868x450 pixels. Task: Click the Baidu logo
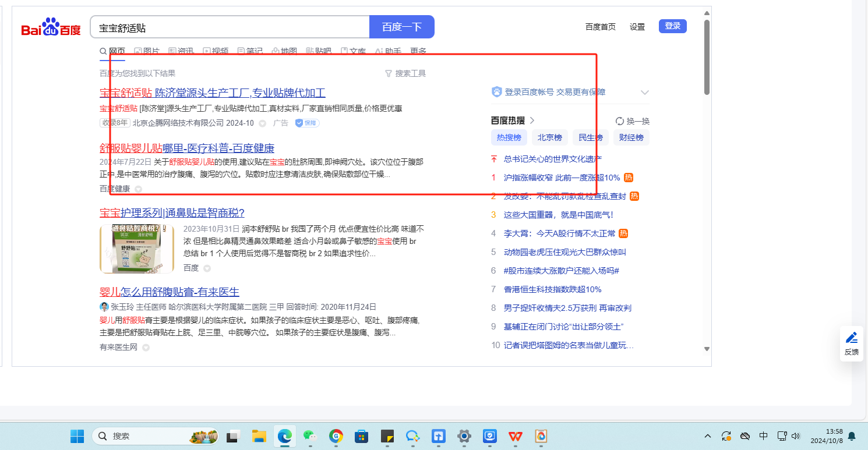click(x=51, y=27)
